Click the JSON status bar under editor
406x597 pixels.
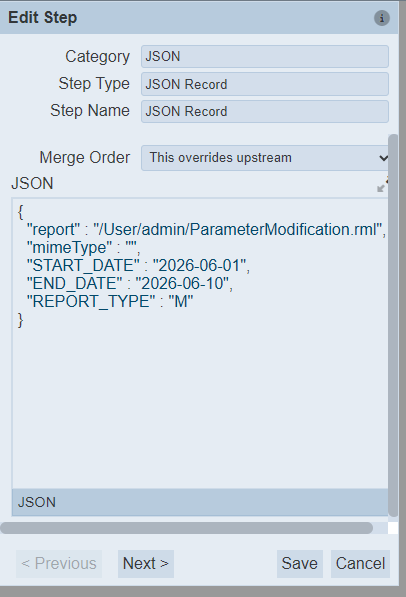200,502
